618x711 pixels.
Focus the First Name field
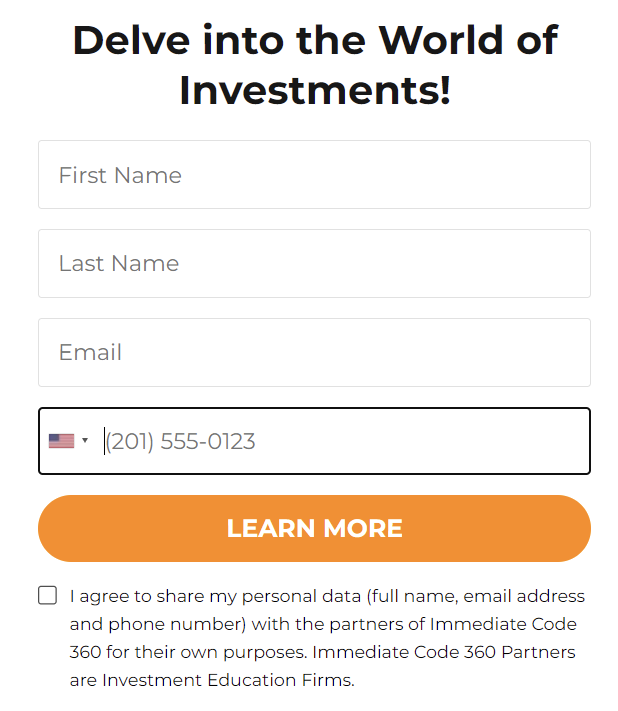click(314, 175)
